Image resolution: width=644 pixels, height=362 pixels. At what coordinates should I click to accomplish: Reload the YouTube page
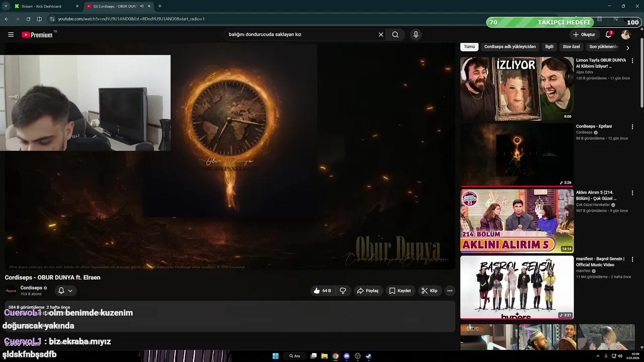[28, 19]
